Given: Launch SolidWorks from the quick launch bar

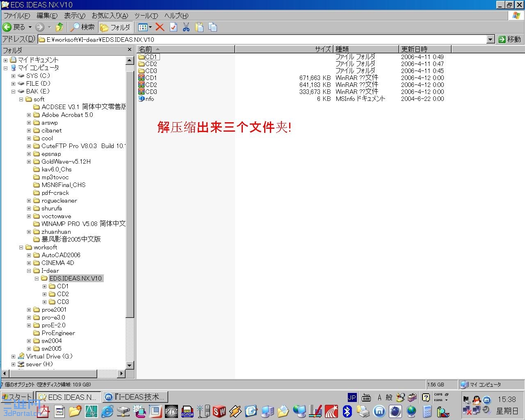Looking at the screenshot, I should (x=219, y=411).
